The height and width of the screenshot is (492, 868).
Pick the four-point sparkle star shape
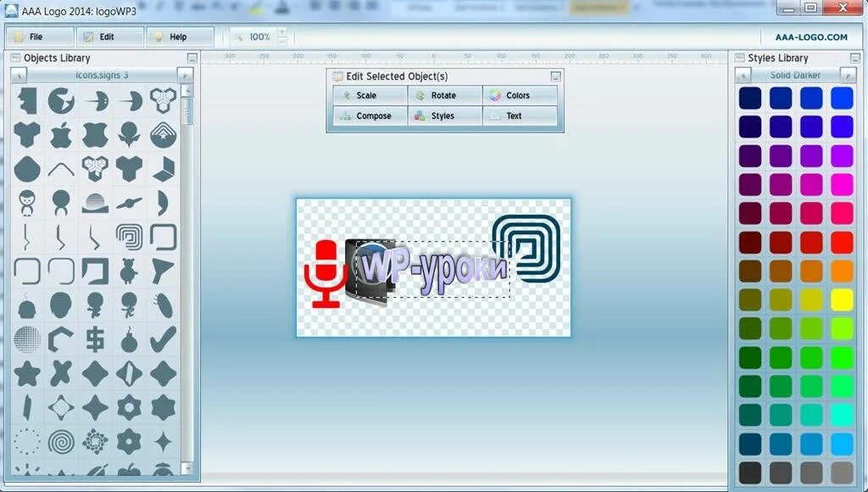coord(164,442)
